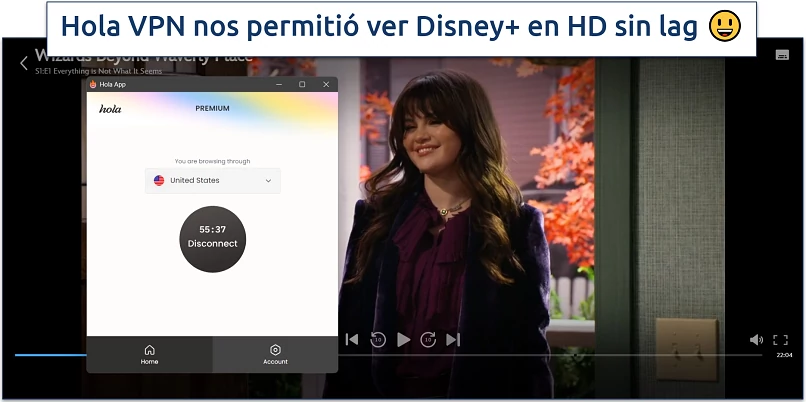Click the 22:04 remaining time label
This screenshot has width=806, height=402.
pyautogui.click(x=784, y=355)
